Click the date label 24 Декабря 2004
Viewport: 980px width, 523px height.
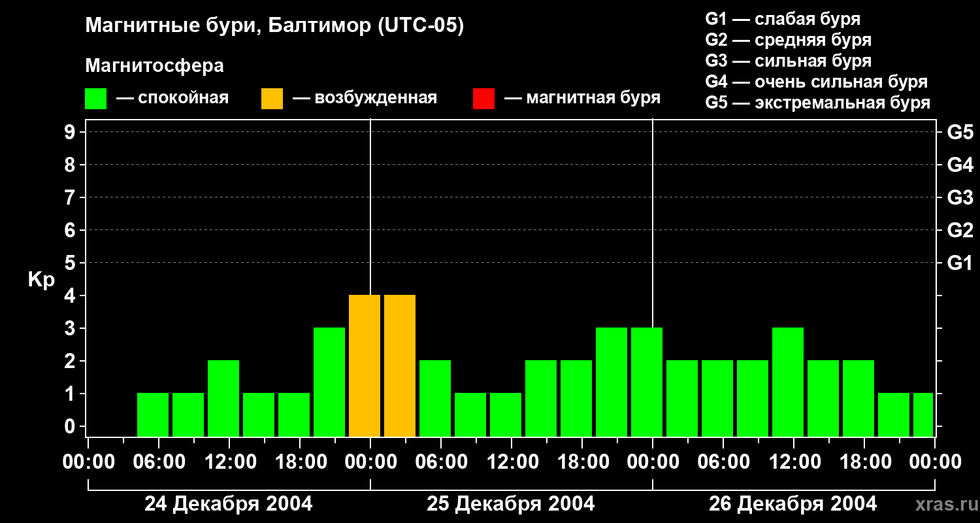pos(229,503)
